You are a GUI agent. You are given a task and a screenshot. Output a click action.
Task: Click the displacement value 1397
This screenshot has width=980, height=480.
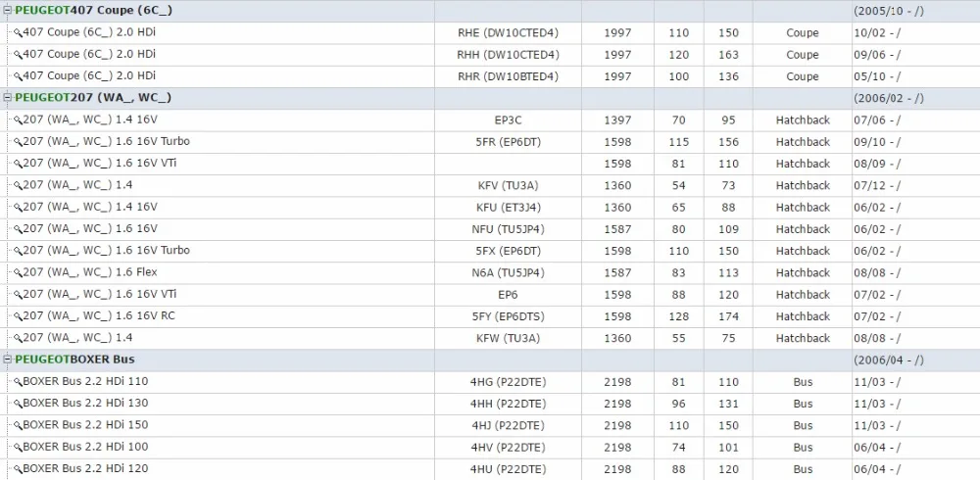[617, 120]
